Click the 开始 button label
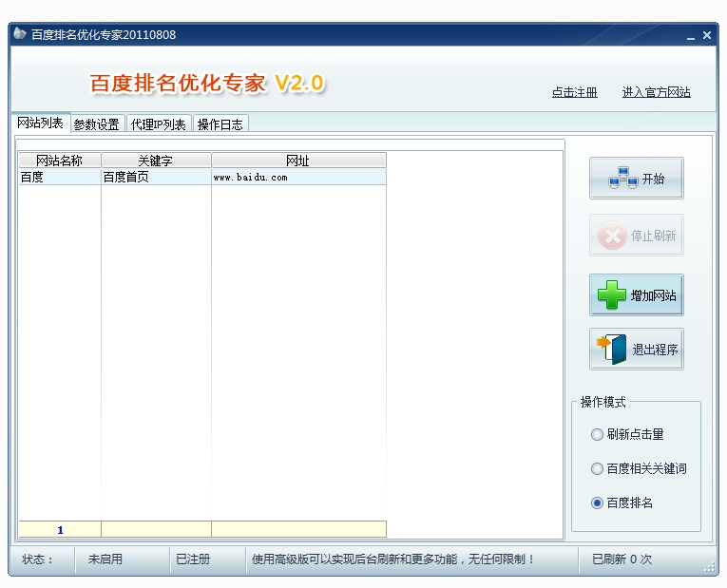The image size is (727, 588). tap(653, 179)
